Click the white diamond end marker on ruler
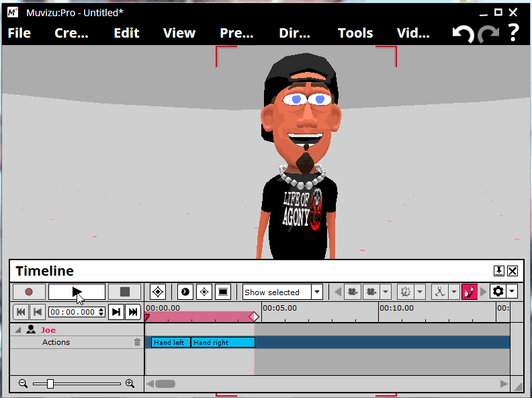Screen dimensions: 532x398 tap(254, 317)
